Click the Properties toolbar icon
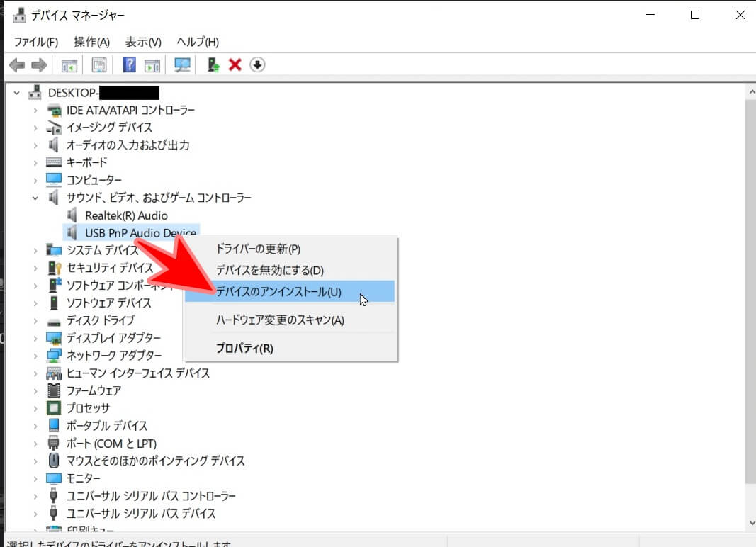This screenshot has width=756, height=547. [98, 64]
